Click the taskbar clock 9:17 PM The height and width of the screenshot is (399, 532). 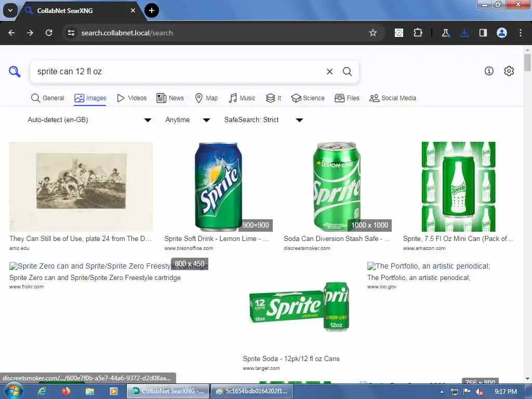point(506,392)
